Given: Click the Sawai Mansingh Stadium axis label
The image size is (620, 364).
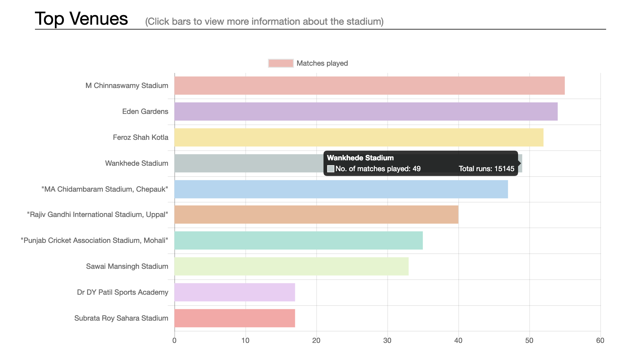Looking at the screenshot, I should click(x=127, y=266).
